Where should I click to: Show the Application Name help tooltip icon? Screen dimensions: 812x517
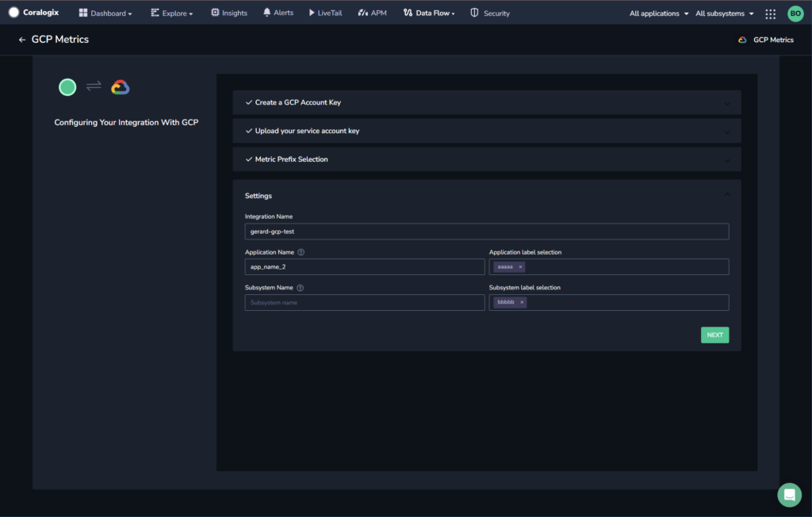click(x=301, y=252)
